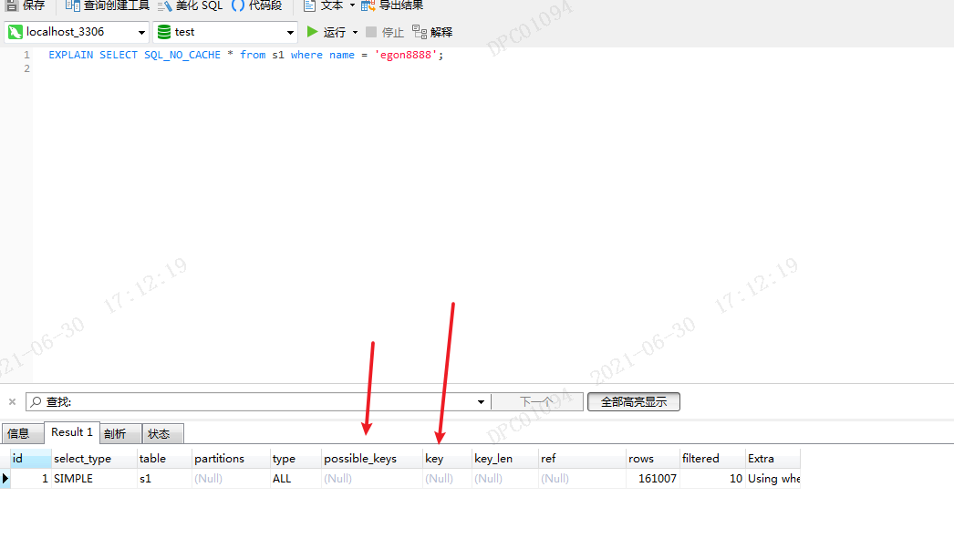The height and width of the screenshot is (560, 954).
Task: Click the select_type column header
Action: (94, 459)
